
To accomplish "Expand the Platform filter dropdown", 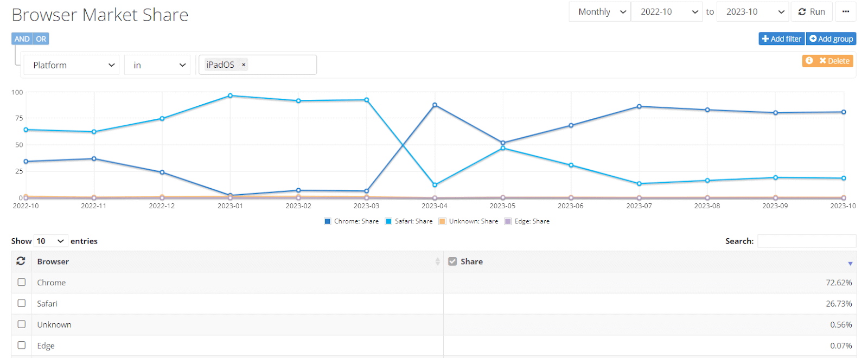I will coord(71,65).
